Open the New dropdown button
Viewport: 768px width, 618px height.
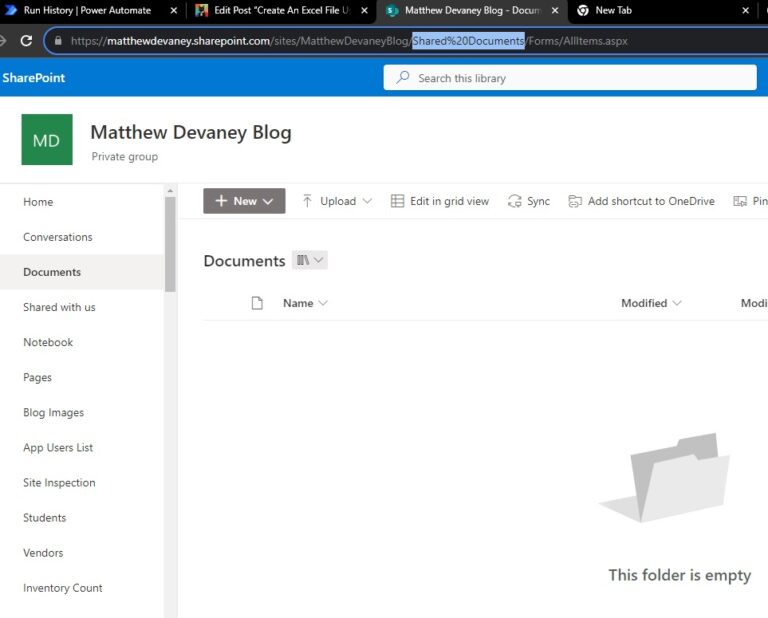pyautogui.click(x=244, y=201)
